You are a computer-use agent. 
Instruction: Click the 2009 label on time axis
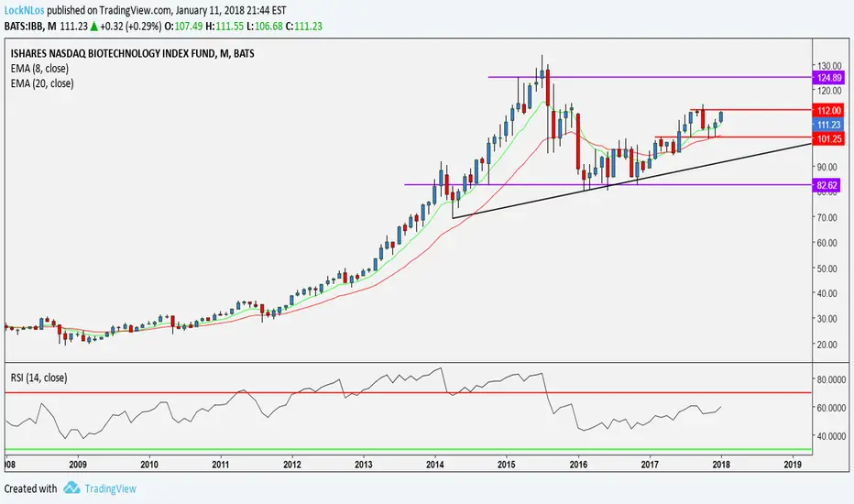click(x=77, y=465)
